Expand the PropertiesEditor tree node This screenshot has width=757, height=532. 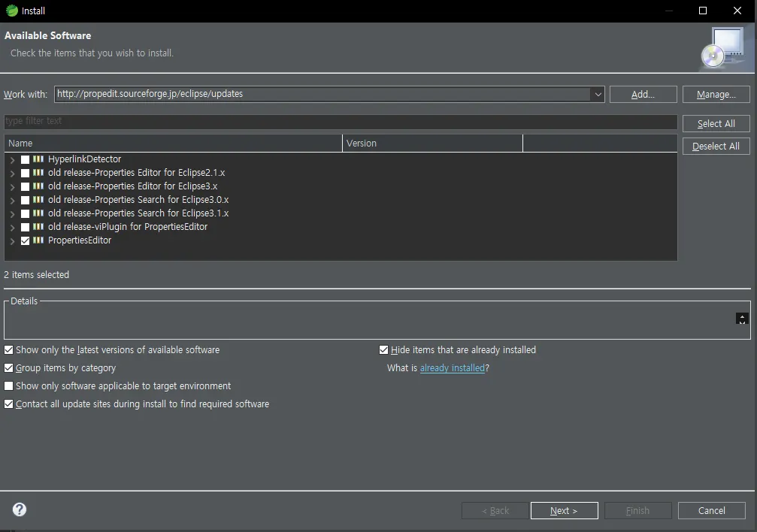[x=13, y=241]
